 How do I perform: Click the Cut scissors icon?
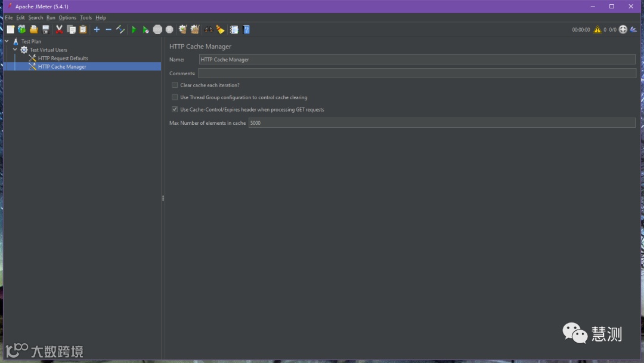(59, 29)
